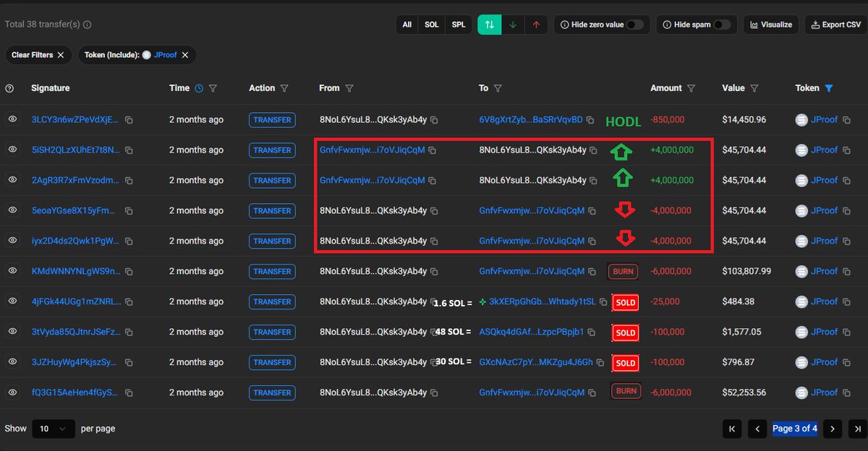This screenshot has width=868, height=451.
Task: Click the incoming transfers green down arrow filter
Action: [513, 25]
